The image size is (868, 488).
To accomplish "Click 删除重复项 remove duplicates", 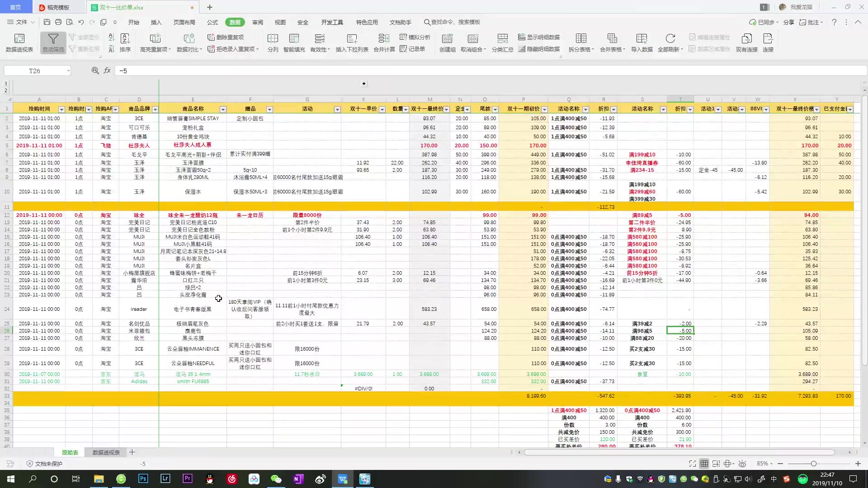I will [x=226, y=37].
